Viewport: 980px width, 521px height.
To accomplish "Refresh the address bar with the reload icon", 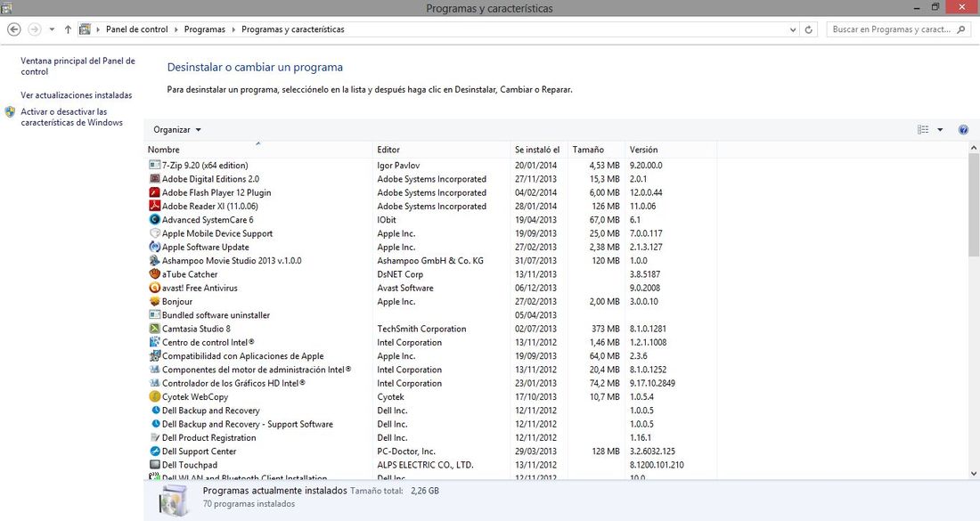I will coord(808,29).
